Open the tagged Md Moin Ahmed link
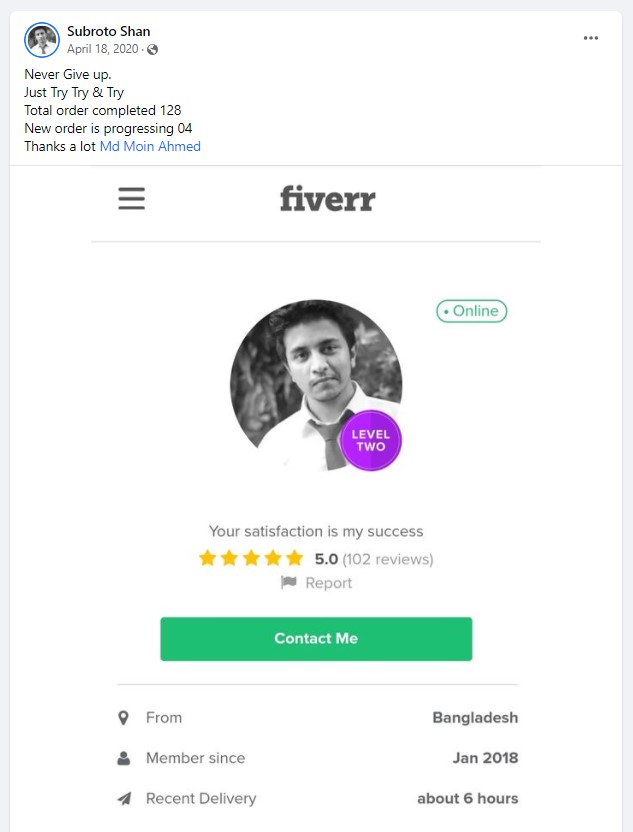Image resolution: width=633 pixels, height=832 pixels. click(x=150, y=146)
